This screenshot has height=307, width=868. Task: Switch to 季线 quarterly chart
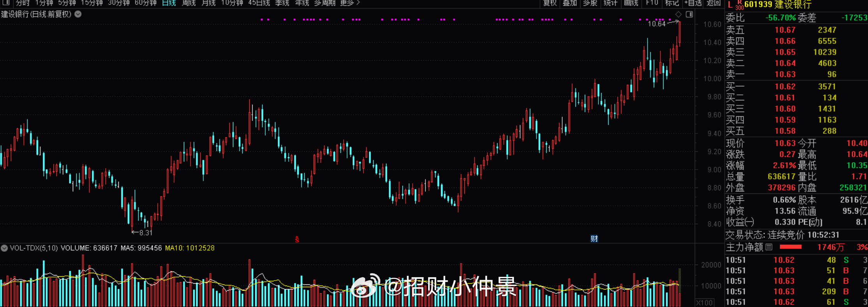point(282,3)
